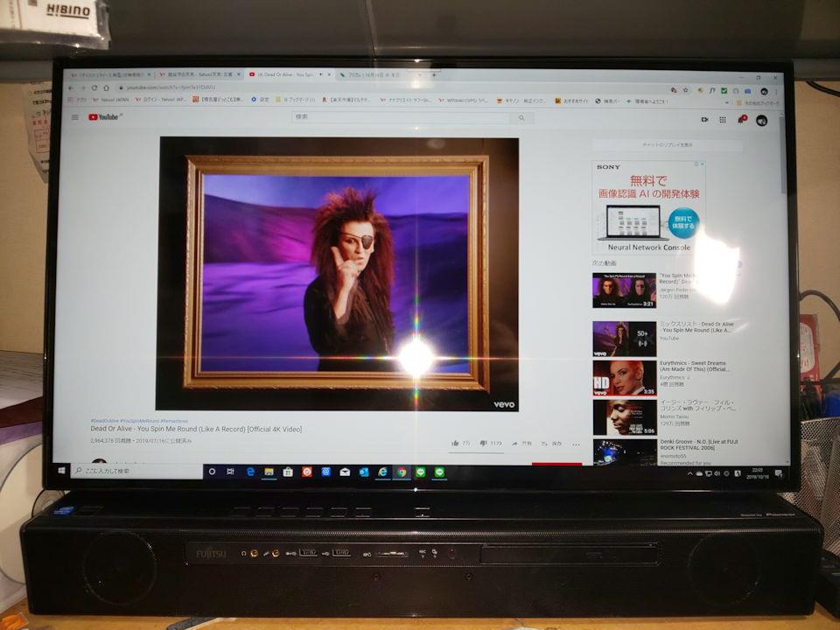Screen dimensions: 840x630
Task: Open the "You Spin Me Round" 3:21 thumbnail
Action: tap(624, 290)
